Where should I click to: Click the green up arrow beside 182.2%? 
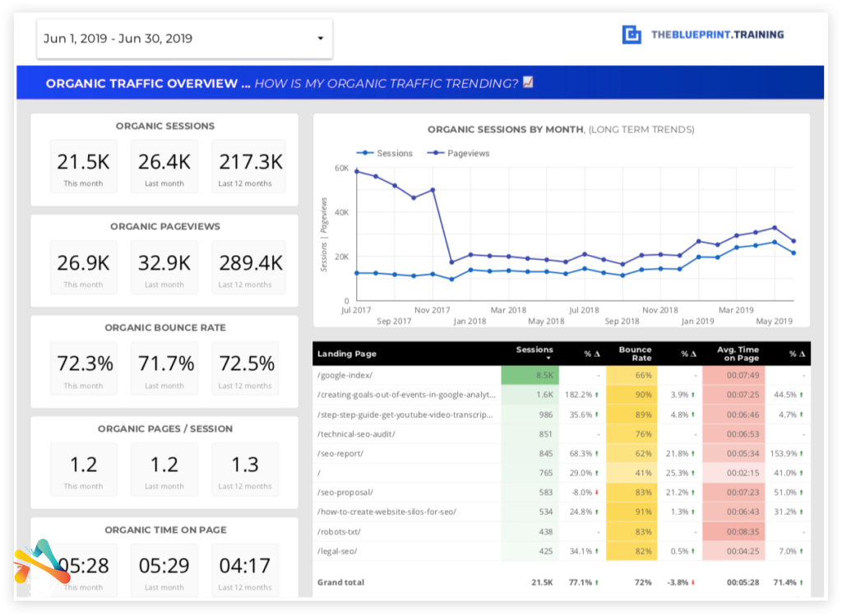point(596,395)
